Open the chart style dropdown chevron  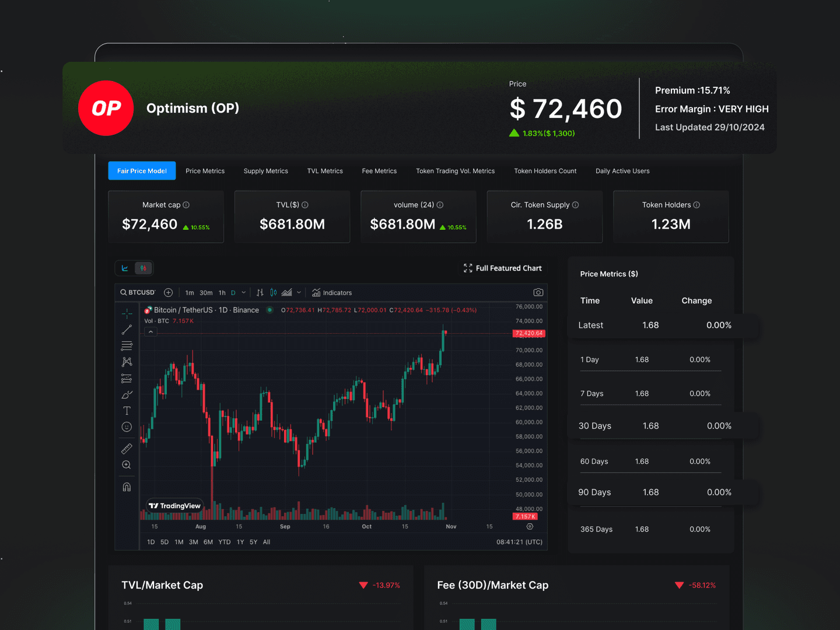[299, 292]
